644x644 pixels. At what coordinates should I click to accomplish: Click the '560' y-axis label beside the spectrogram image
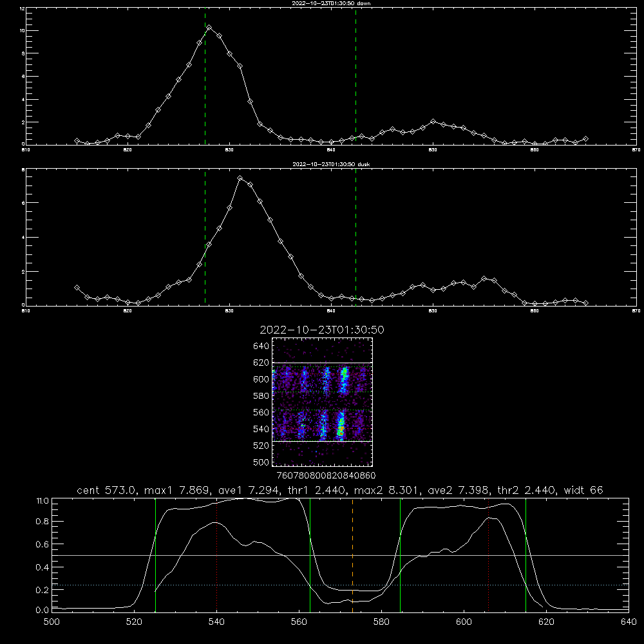click(261, 412)
